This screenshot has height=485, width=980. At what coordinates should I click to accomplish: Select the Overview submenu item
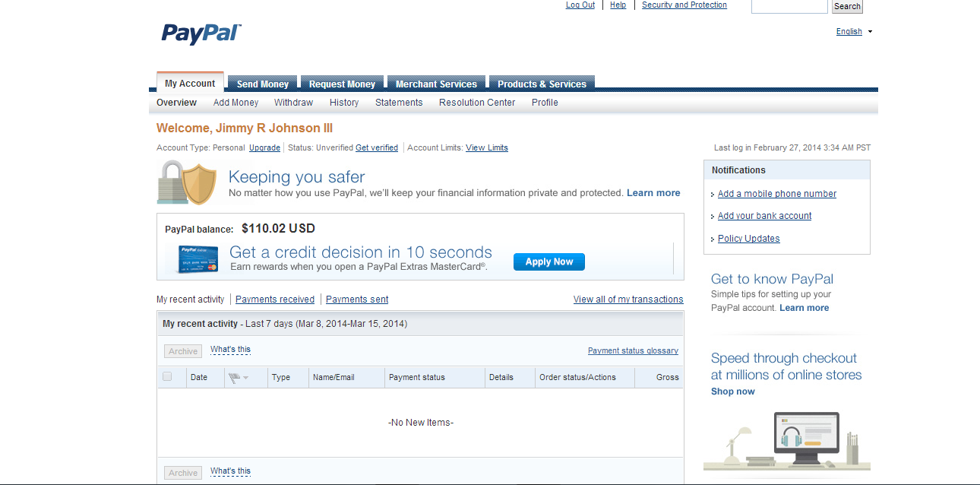[176, 103]
